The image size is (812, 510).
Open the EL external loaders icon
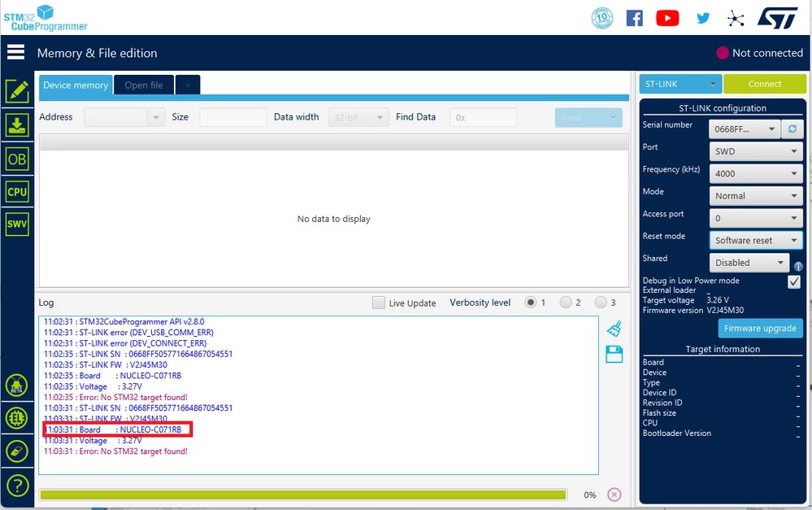click(x=16, y=418)
